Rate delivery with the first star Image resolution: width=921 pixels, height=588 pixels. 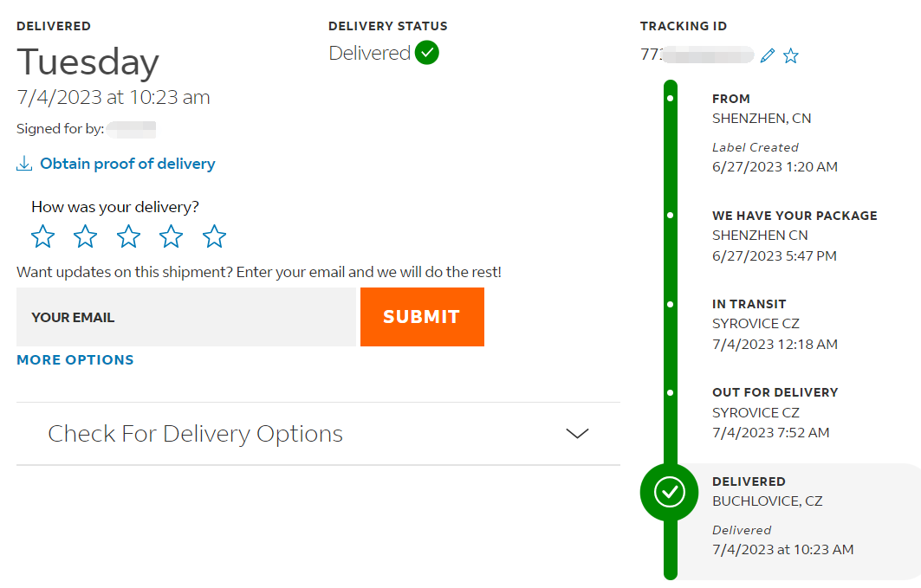tap(42, 236)
